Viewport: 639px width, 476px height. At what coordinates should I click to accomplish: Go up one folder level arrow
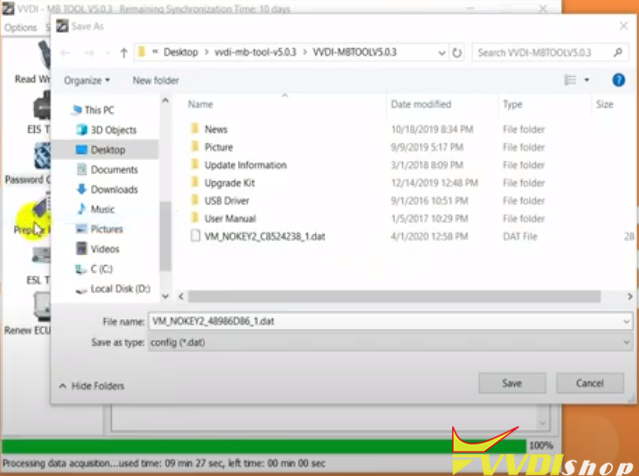click(x=124, y=53)
